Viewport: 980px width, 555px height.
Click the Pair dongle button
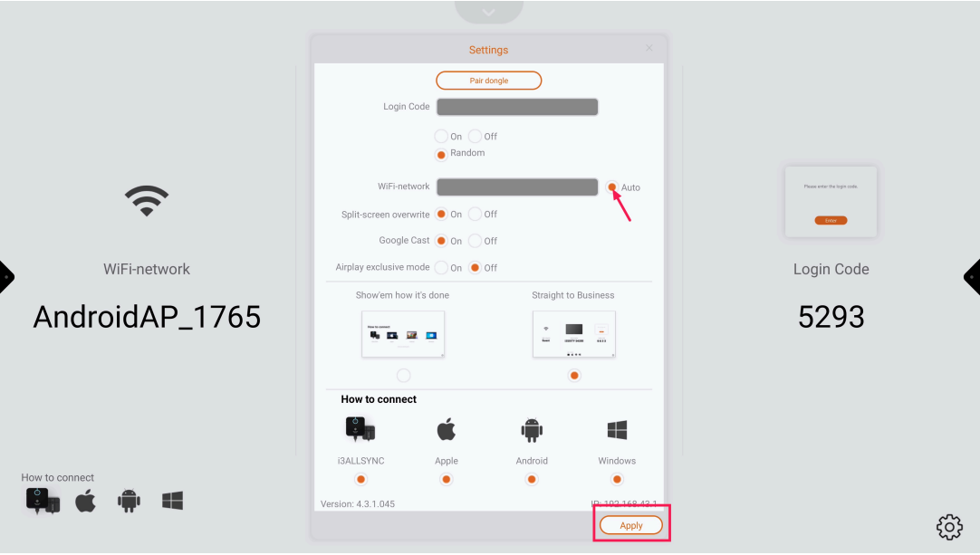coord(489,81)
